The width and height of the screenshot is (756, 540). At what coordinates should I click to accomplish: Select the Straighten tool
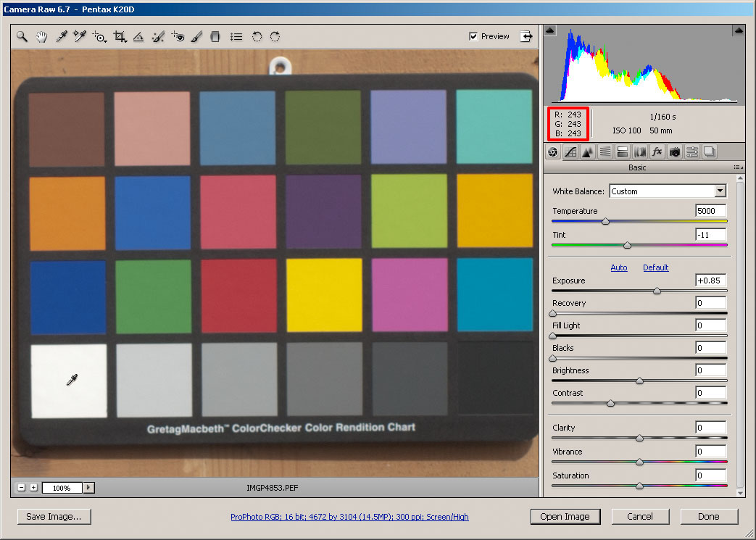pos(138,37)
